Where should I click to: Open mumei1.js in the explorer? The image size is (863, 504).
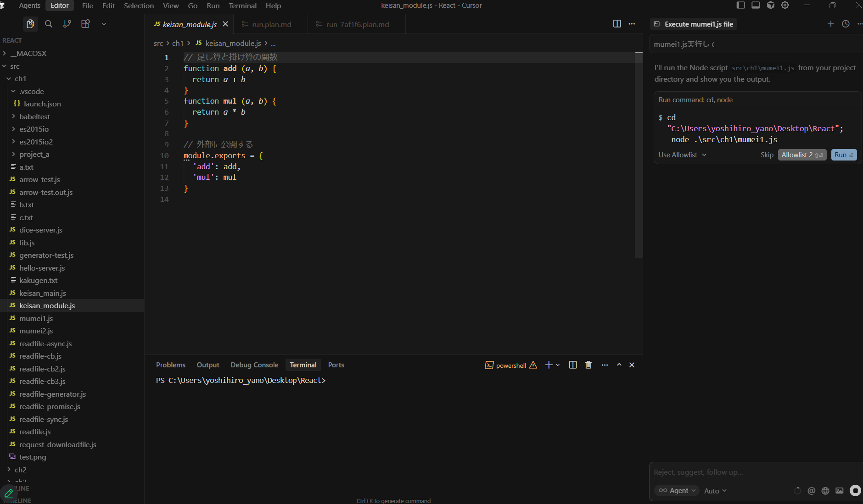pos(72,319)
